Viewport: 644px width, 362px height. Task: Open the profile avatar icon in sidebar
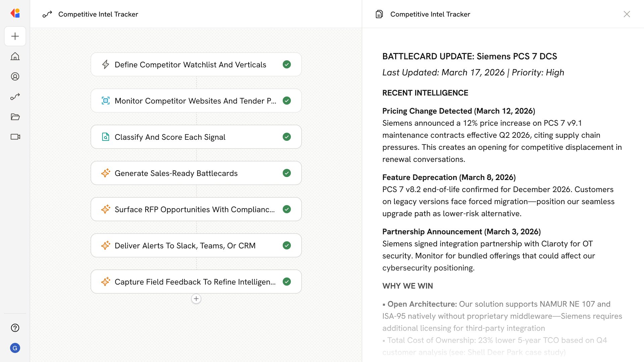pos(15,76)
